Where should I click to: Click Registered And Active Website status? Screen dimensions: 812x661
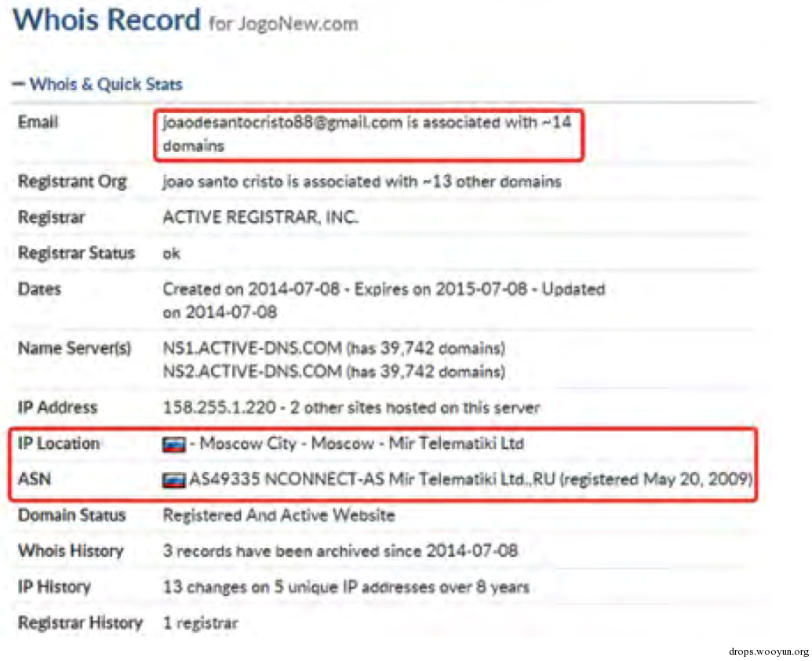[x=279, y=515]
